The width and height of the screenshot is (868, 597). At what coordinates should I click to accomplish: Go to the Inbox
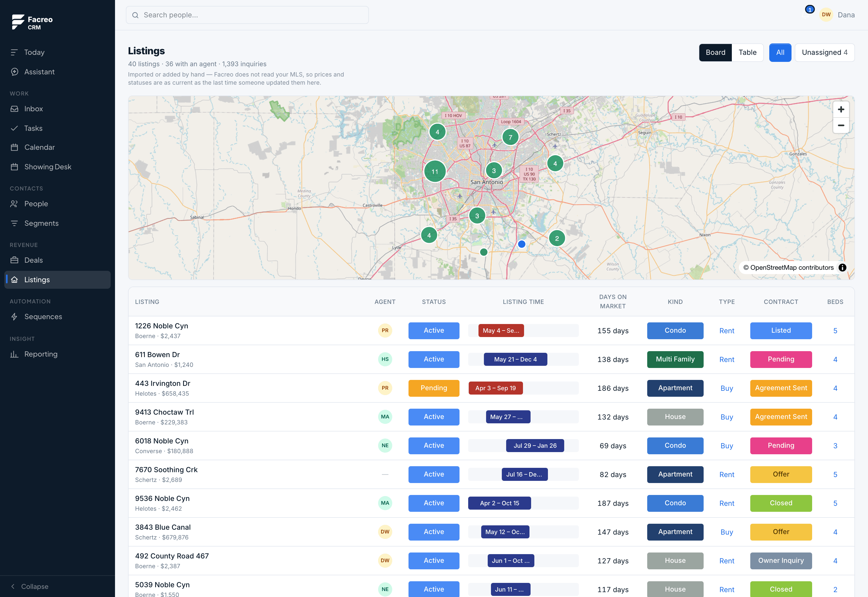click(x=57, y=109)
